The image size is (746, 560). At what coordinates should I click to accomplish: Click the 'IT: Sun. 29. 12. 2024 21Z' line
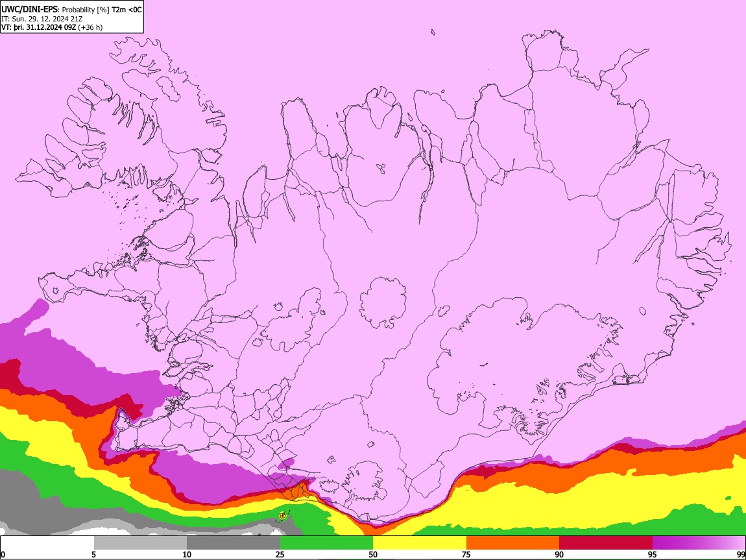click(42, 19)
